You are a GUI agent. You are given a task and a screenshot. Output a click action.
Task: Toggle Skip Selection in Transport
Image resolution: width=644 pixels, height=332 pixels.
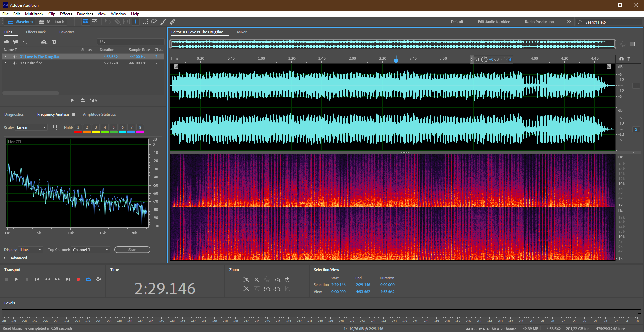(x=99, y=279)
